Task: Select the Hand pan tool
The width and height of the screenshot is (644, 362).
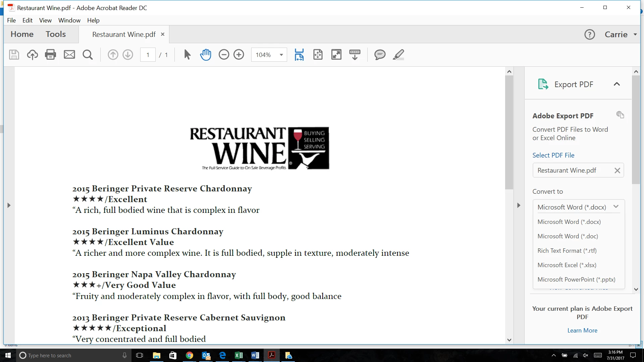Action: [205, 55]
